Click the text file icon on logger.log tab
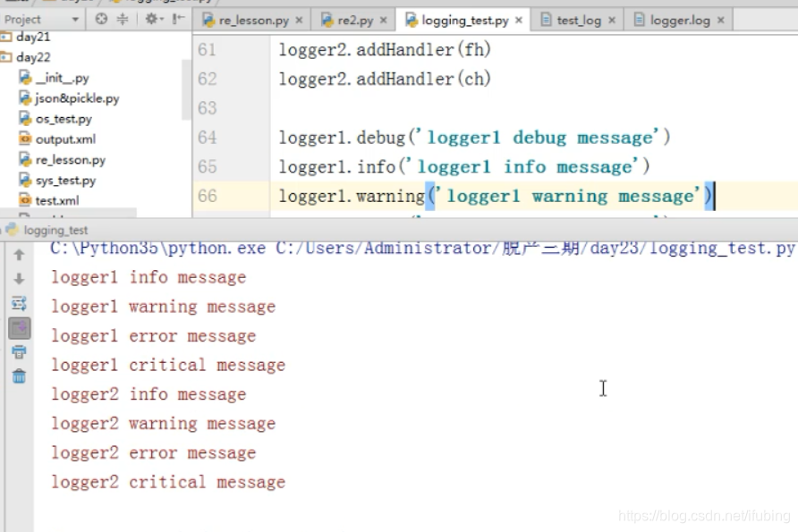 point(640,20)
